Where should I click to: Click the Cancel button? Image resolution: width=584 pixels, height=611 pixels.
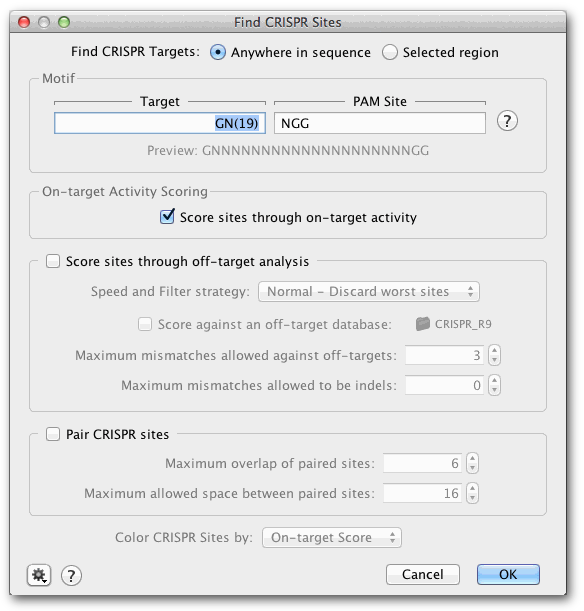tap(423, 574)
